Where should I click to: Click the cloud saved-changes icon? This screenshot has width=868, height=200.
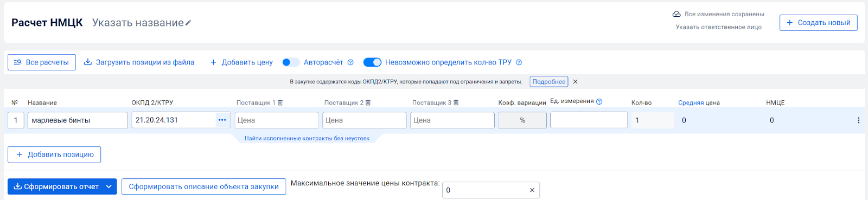[676, 14]
